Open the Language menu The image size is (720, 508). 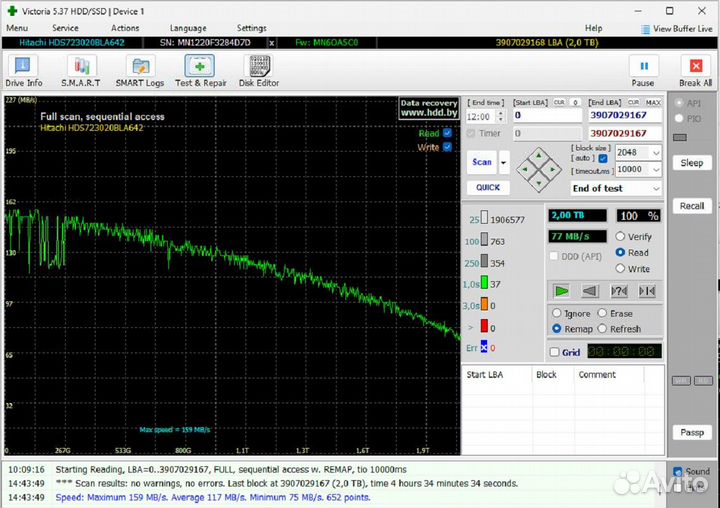point(188,29)
